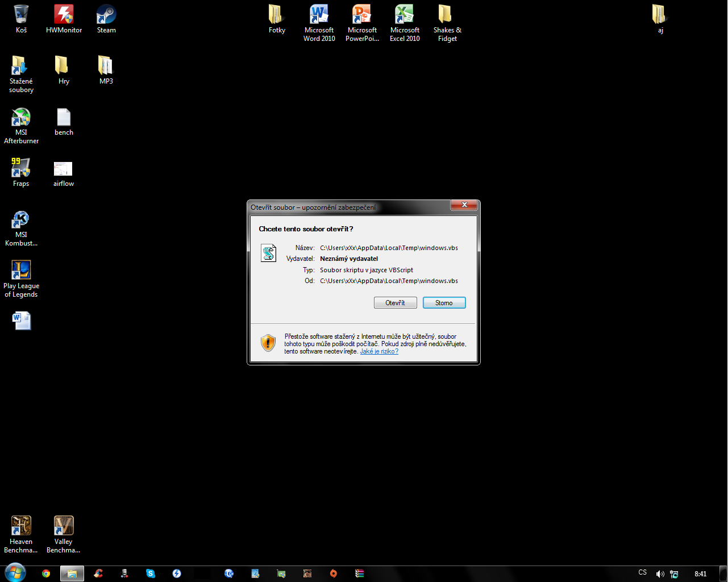Open WinRAR from the taskbar
Viewport: 728px width, 582px height.
click(x=360, y=573)
